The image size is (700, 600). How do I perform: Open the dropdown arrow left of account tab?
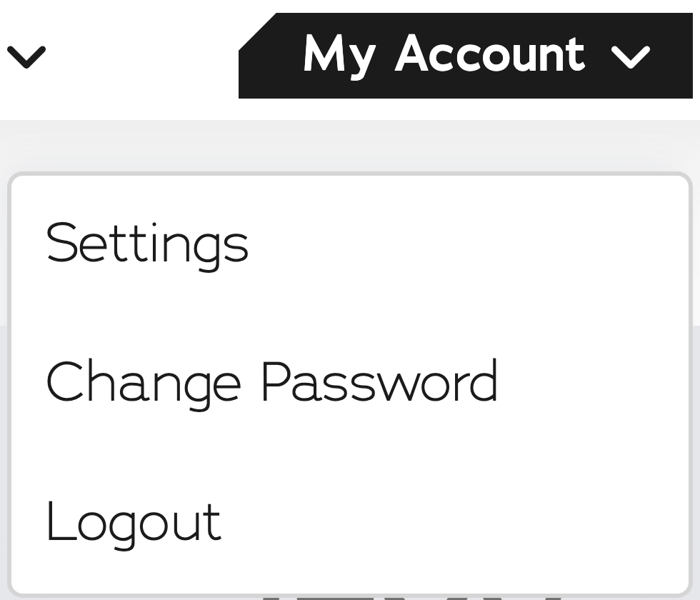click(x=26, y=56)
